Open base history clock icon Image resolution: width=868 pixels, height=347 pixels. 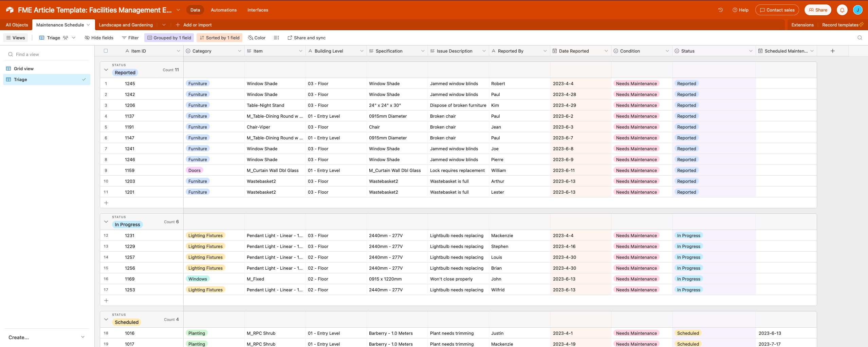point(720,10)
